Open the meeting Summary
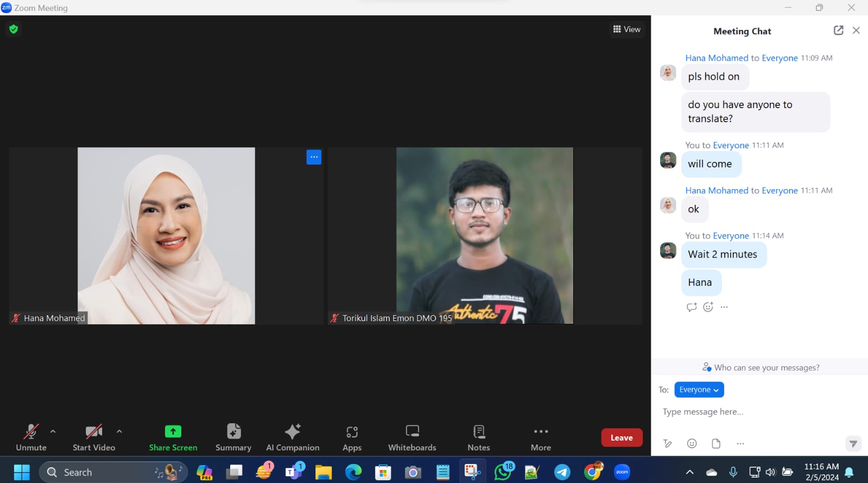 click(233, 437)
